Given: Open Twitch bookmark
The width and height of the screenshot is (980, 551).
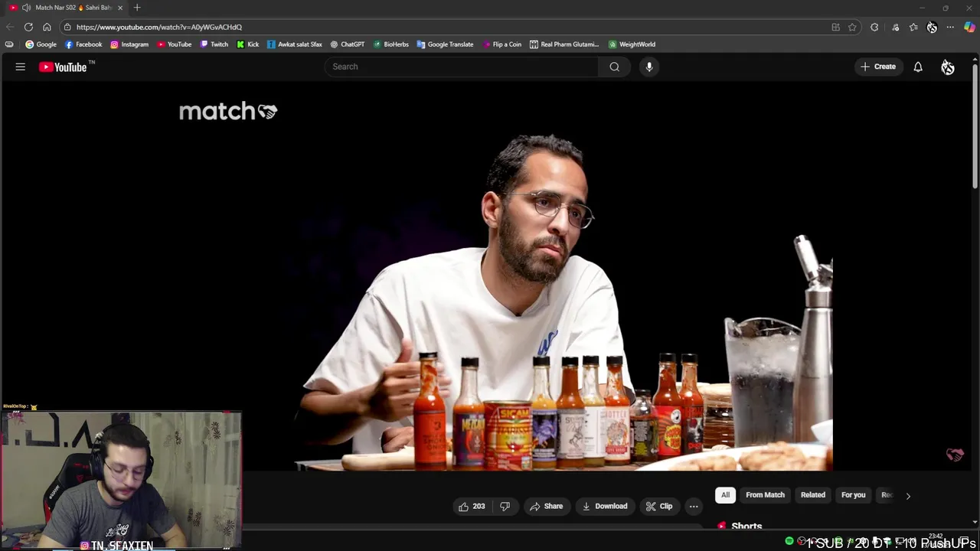Looking at the screenshot, I should coord(214,44).
